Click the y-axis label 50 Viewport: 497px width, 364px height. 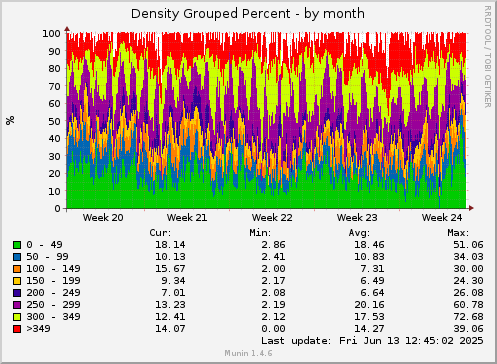coord(54,121)
